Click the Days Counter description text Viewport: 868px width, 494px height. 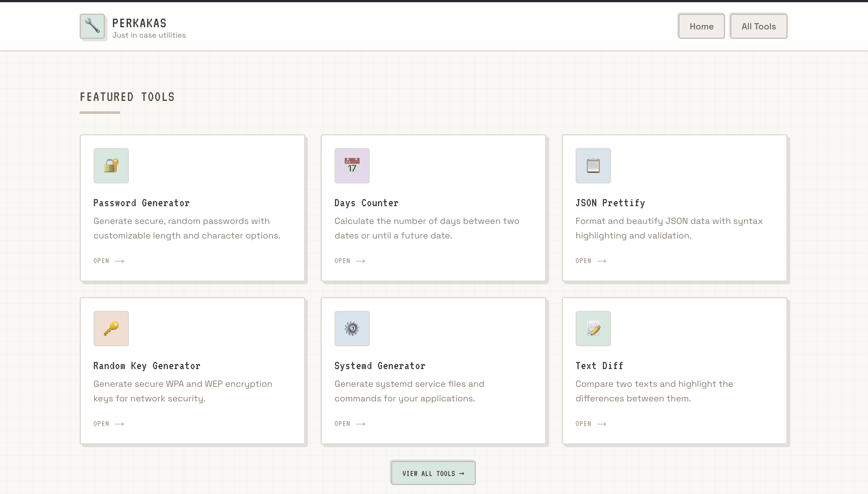click(x=426, y=228)
